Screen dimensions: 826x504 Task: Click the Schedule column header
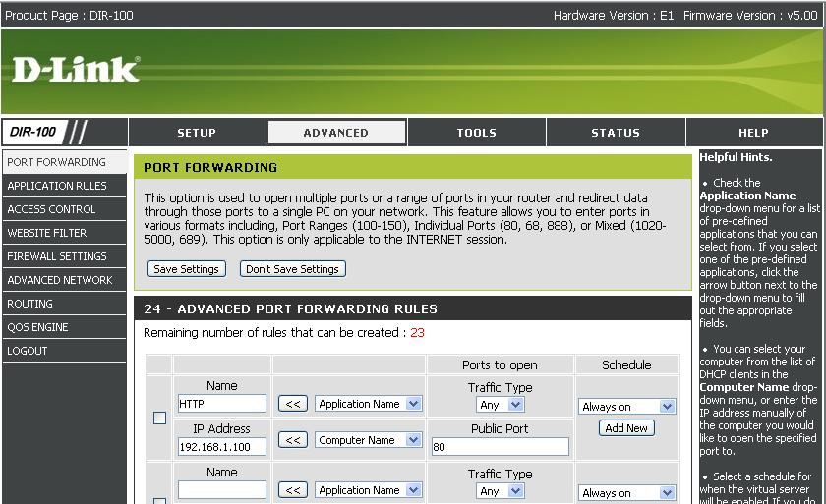(x=626, y=364)
